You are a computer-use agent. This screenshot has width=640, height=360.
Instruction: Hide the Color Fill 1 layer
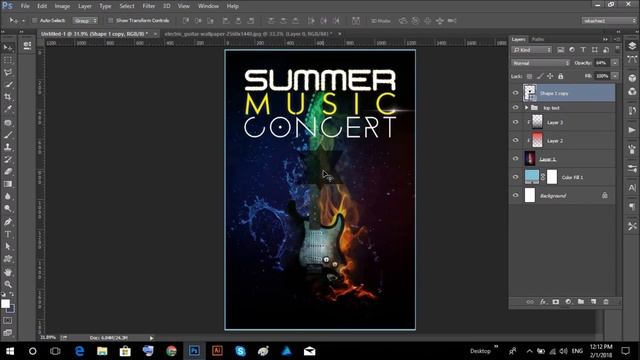(x=516, y=177)
